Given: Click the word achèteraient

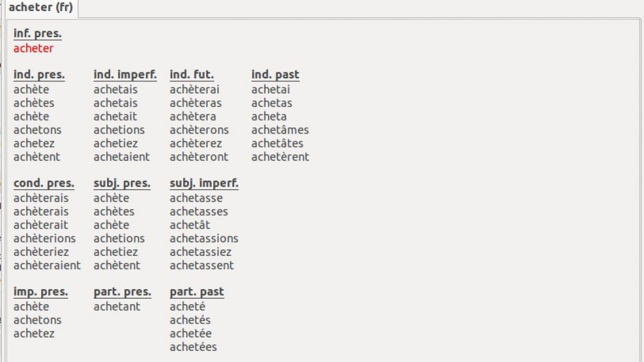Looking at the screenshot, I should click(x=47, y=265).
